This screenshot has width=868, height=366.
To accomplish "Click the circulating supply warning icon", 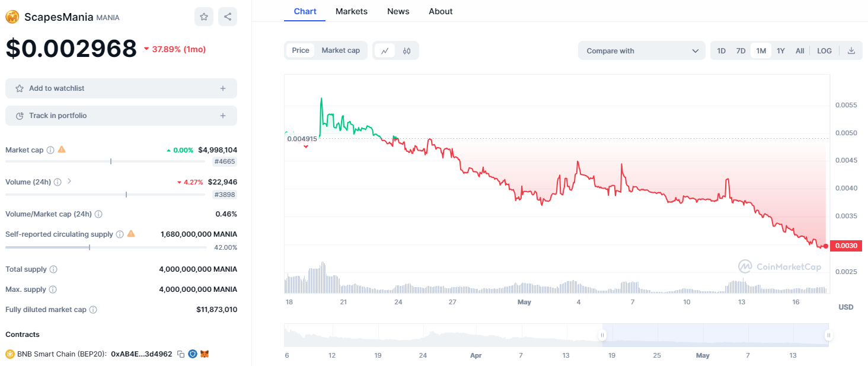I will point(131,234).
